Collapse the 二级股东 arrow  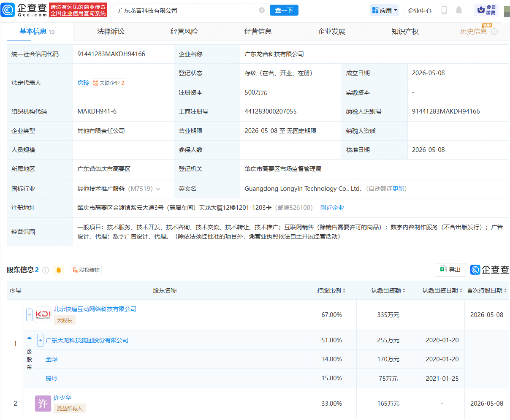[29, 338]
